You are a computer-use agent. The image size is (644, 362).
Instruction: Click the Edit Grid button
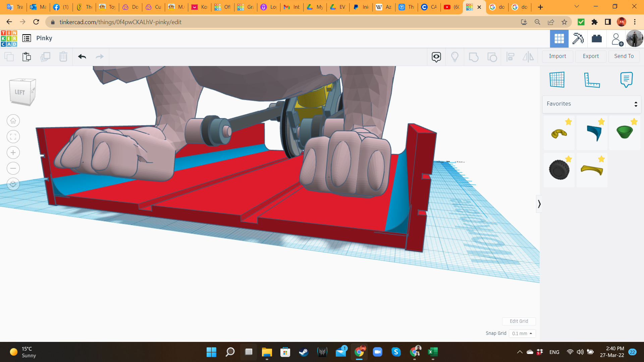click(519, 321)
